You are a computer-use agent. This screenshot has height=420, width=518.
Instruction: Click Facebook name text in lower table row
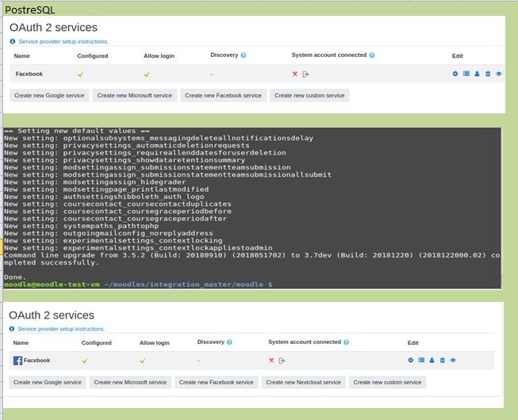tap(36, 361)
